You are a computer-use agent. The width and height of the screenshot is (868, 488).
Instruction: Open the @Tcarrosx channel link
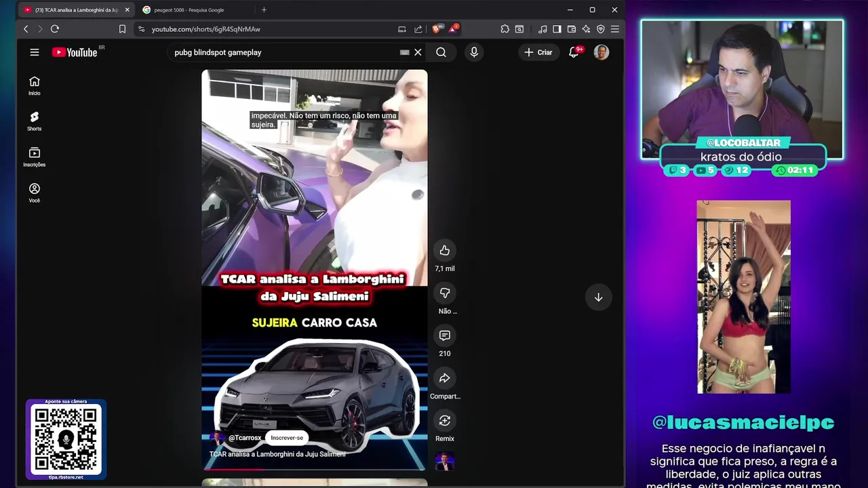[245, 438]
